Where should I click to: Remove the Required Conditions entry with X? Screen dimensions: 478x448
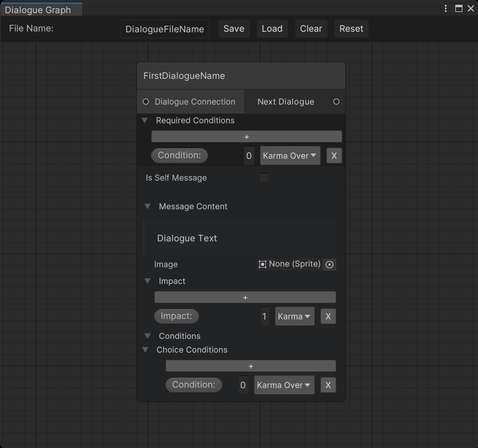334,156
